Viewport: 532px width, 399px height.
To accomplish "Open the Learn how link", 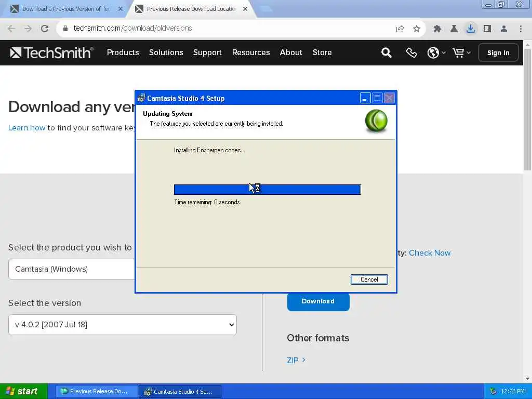I will [x=27, y=128].
